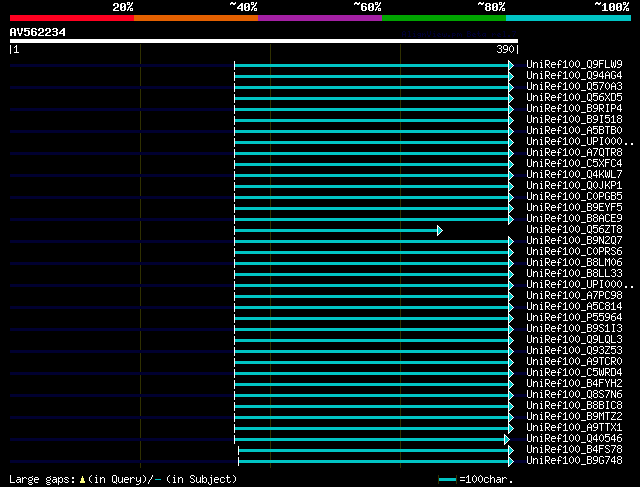Click the query end position 390 label
This screenshot has width=640, height=487.
tap(505, 49)
